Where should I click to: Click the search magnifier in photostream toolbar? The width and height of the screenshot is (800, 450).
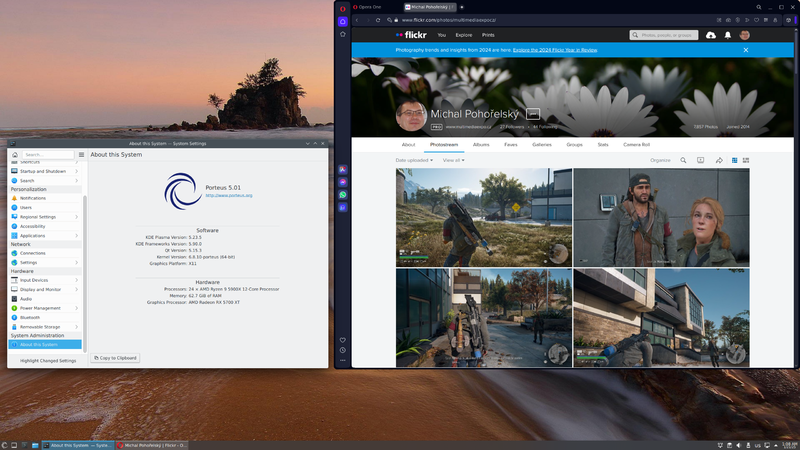click(684, 160)
